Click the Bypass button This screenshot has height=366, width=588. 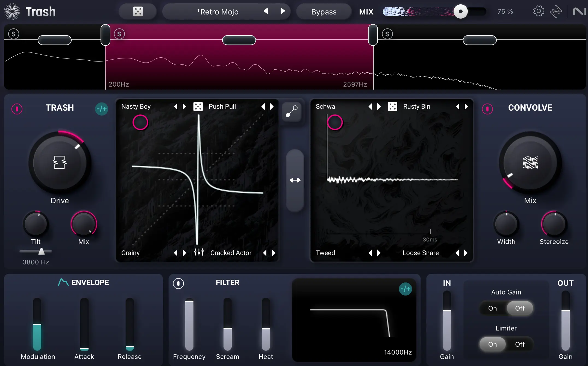point(324,12)
